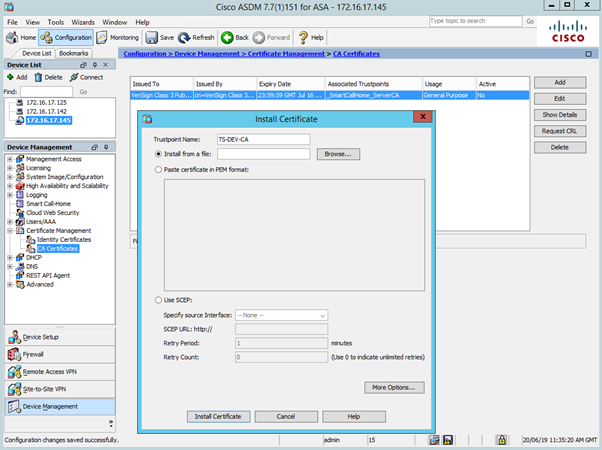Image resolution: width=602 pixels, height=450 pixels.
Task: Click the Home toolbar icon
Action: click(13, 37)
